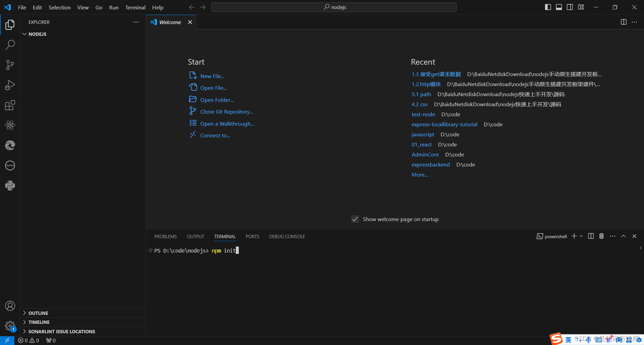The width and height of the screenshot is (644, 345).
Task: Close the Welcome tab
Action: coord(190,22)
